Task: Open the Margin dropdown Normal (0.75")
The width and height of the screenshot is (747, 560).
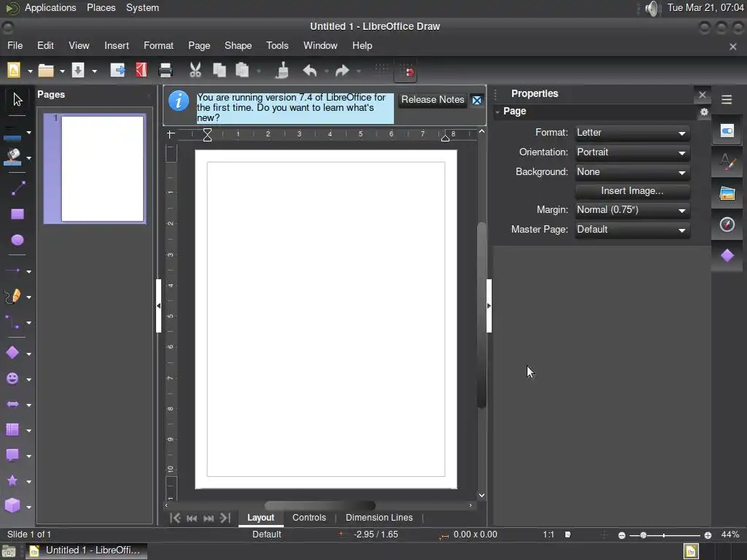Action: point(632,210)
